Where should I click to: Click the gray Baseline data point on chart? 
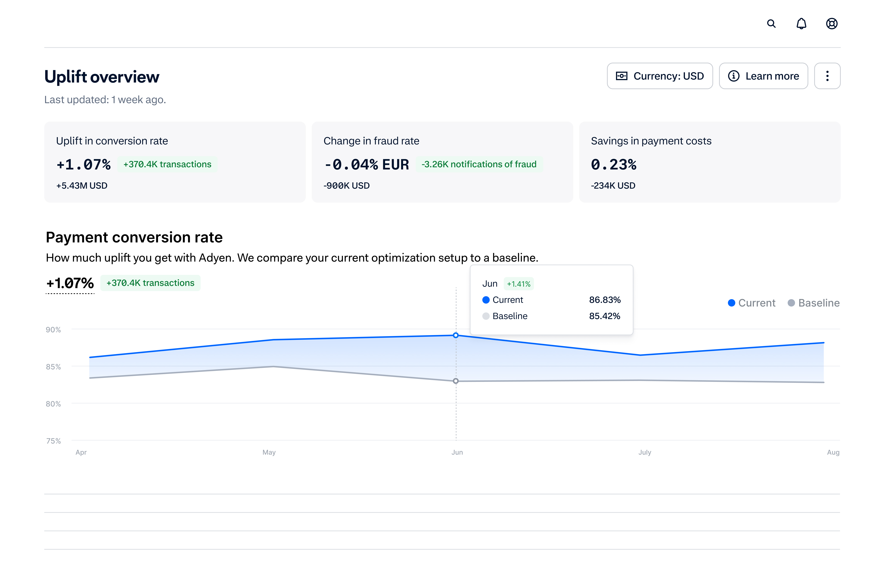[455, 381]
